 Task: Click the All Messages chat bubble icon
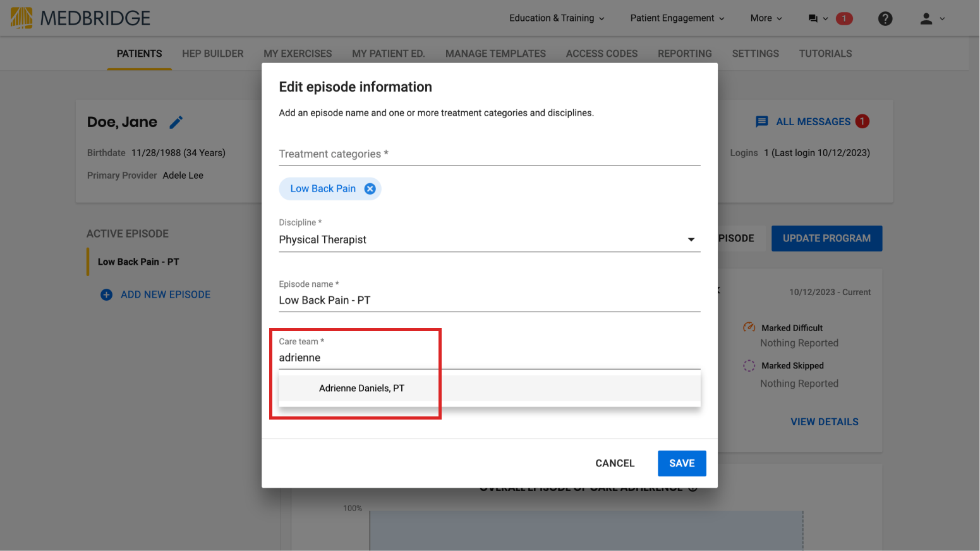click(x=762, y=121)
